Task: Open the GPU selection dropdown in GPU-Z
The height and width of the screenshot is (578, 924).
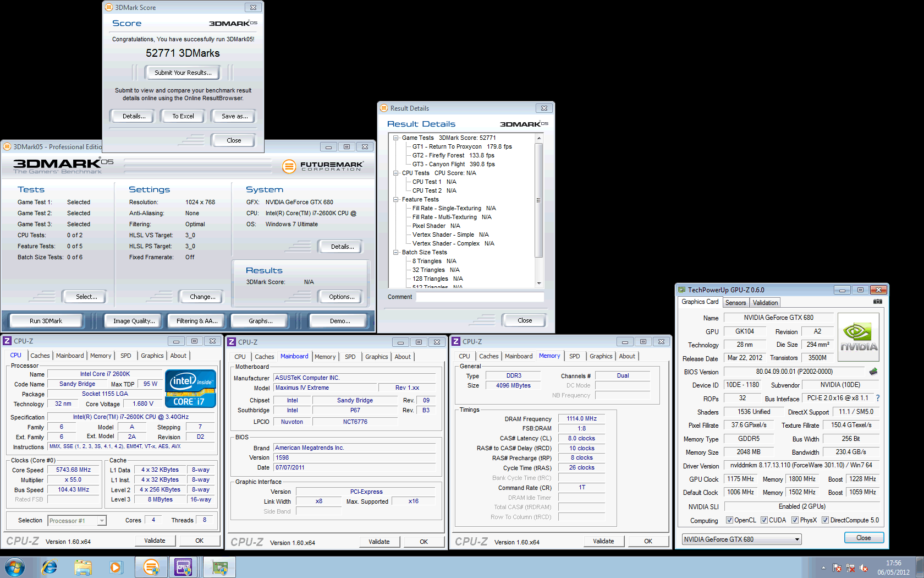Action: (x=741, y=539)
